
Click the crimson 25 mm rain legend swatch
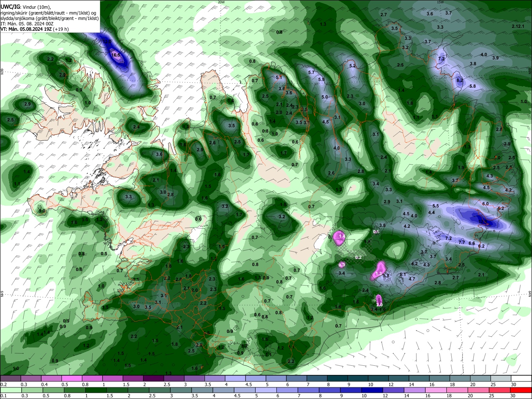coord(500,390)
